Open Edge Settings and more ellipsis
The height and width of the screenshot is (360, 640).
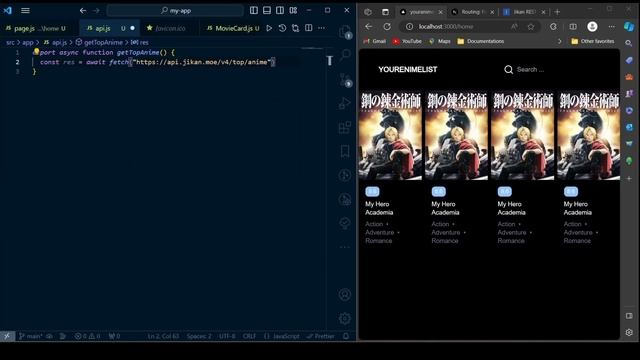611,27
